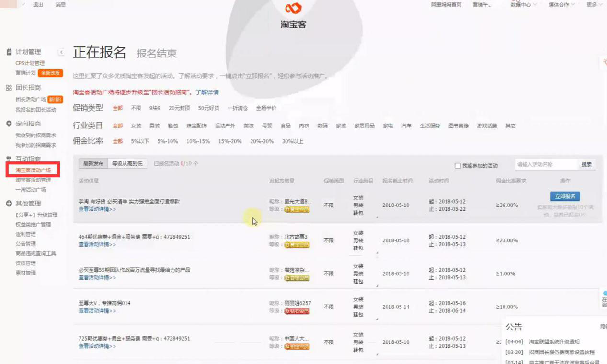The image size is (607, 364).
Task: Collapse the left sidebar with arrow button
Action: tap(61, 52)
